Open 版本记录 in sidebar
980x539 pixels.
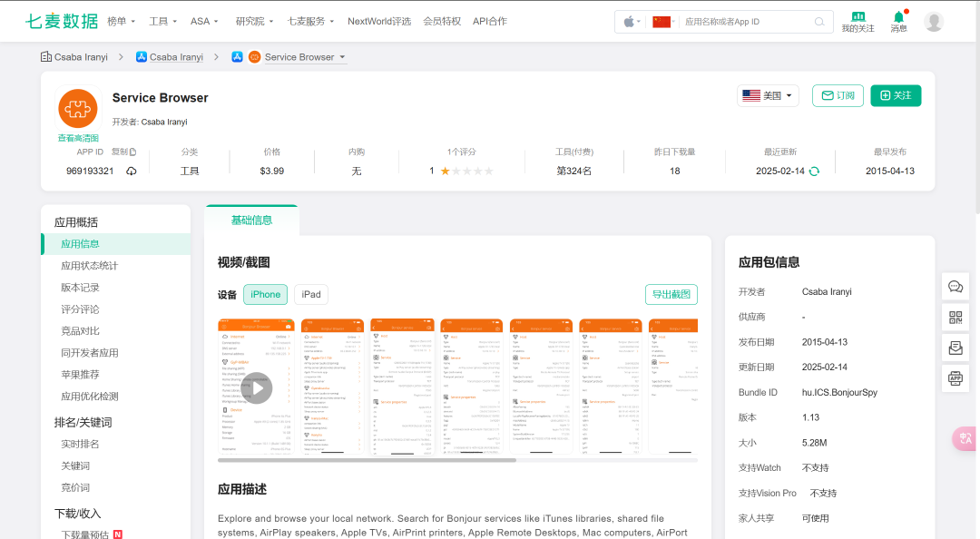click(80, 288)
